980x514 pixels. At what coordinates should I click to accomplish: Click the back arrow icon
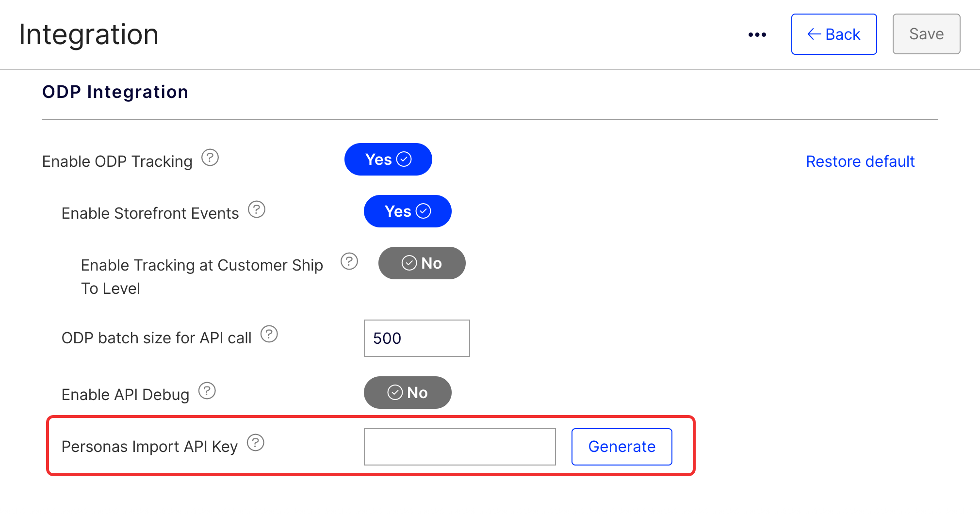click(813, 34)
